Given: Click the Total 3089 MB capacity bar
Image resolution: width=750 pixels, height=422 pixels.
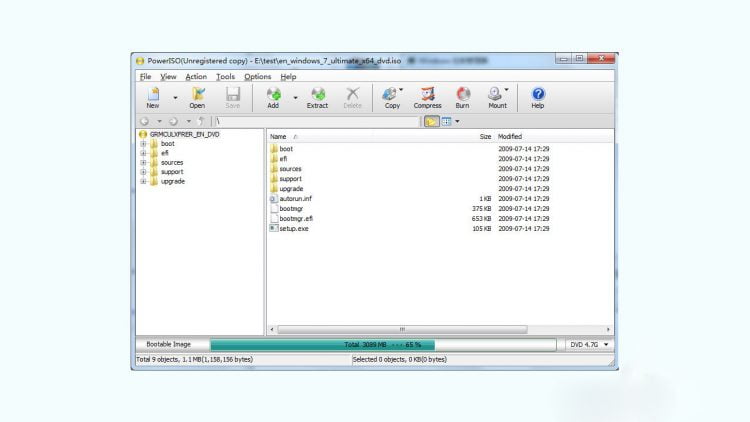Looking at the screenshot, I should tap(383, 344).
